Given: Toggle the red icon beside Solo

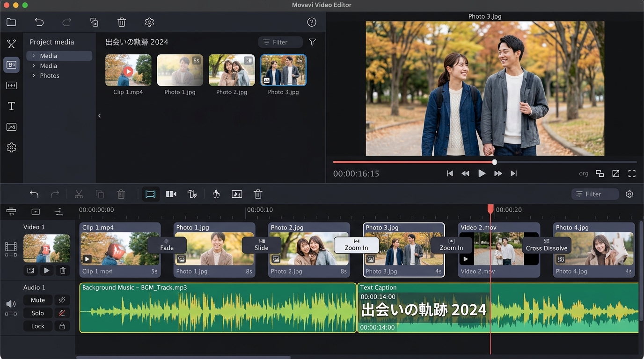Looking at the screenshot, I should click(x=61, y=313).
